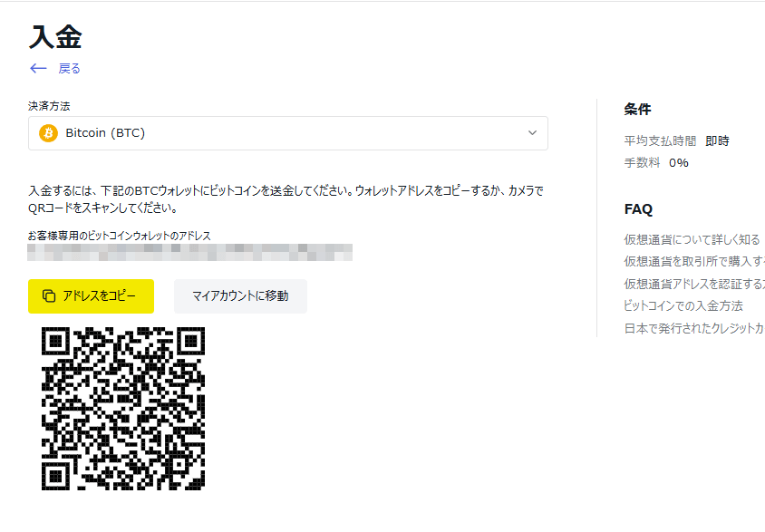Click the 入金 page heading
Screen dimensions: 765x532
pos(55,37)
